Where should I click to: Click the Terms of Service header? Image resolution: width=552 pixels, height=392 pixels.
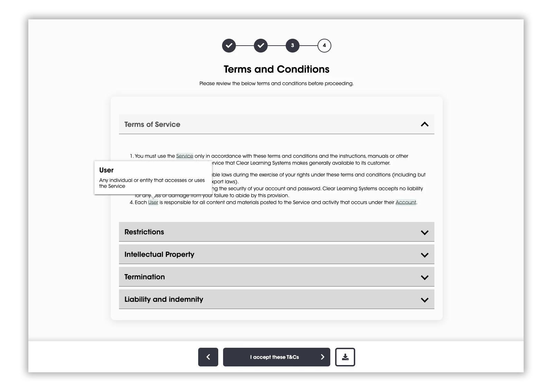point(153,124)
